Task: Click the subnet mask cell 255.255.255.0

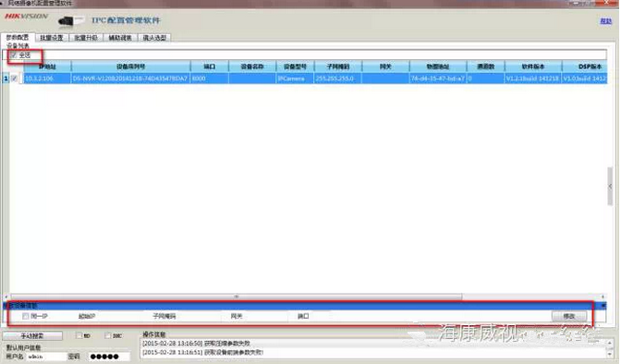Action: coord(338,79)
